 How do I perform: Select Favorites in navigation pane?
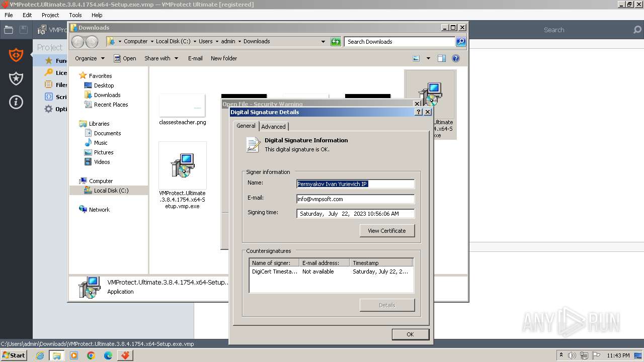pos(96,76)
